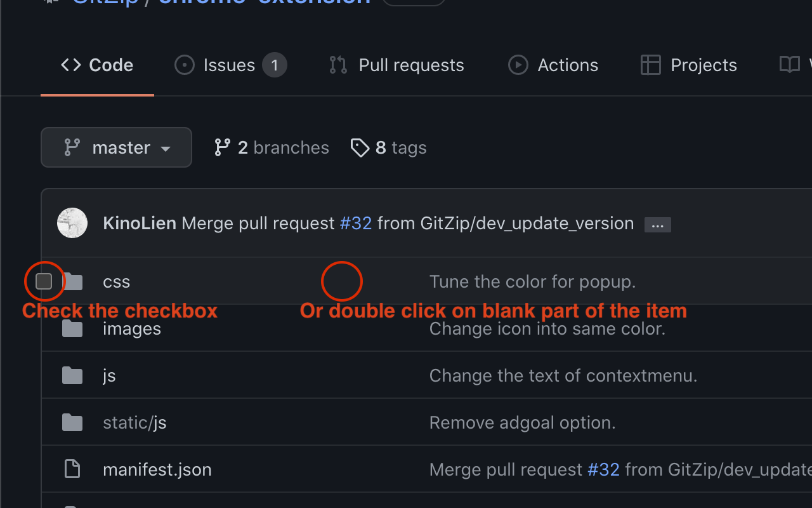812x508 pixels.
Task: Open the master branch dropdown
Action: pyautogui.click(x=116, y=147)
